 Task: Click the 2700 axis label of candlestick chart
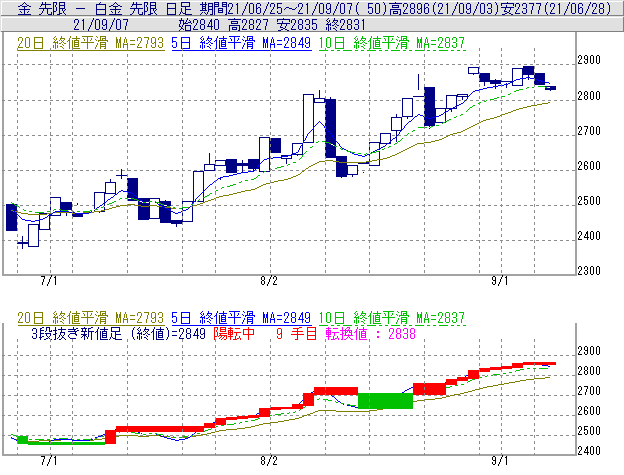[589, 131]
